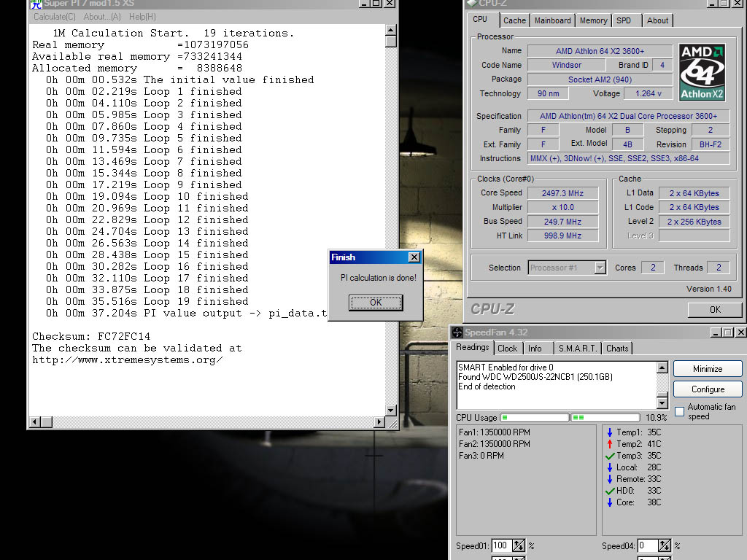Click the Speed01 spinner control
Image resolution: width=747 pixels, height=560 pixels.
coord(519,545)
